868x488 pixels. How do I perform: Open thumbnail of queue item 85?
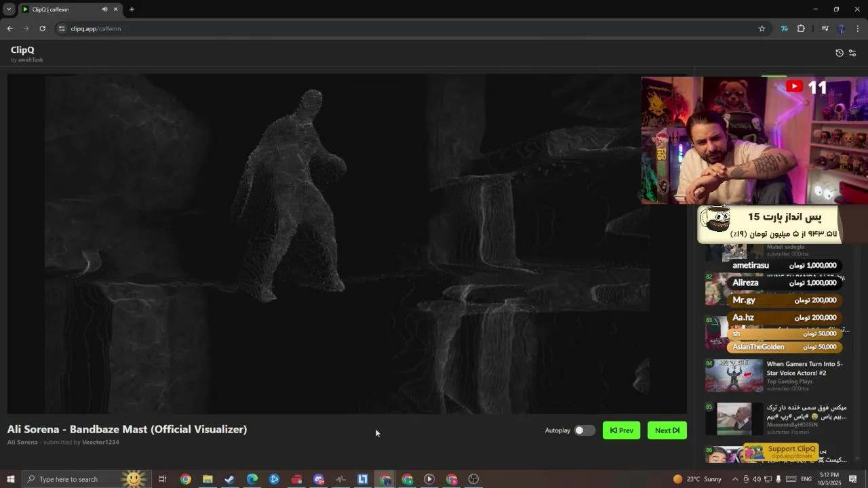coord(734,419)
